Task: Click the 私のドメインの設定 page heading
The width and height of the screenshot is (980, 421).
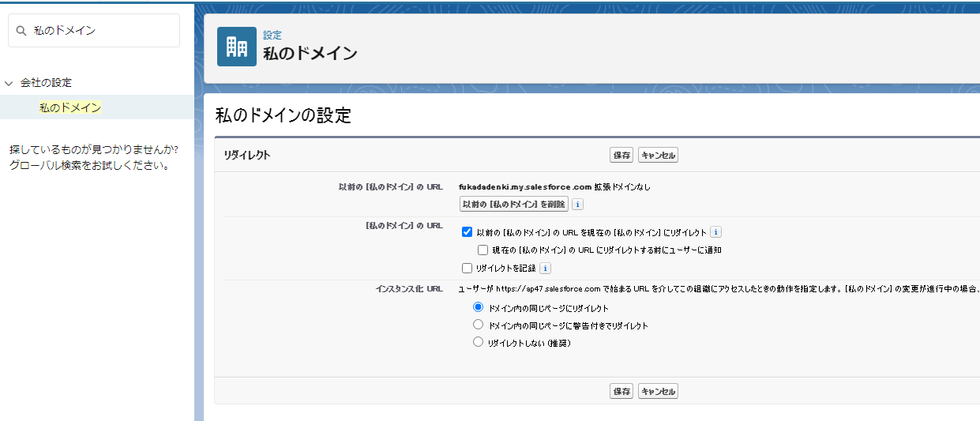Action: (x=283, y=116)
